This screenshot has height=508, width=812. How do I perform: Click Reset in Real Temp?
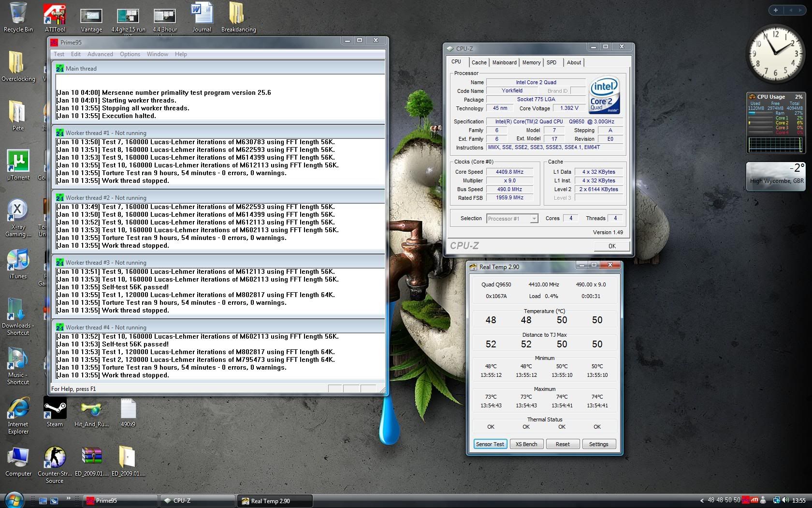click(563, 444)
